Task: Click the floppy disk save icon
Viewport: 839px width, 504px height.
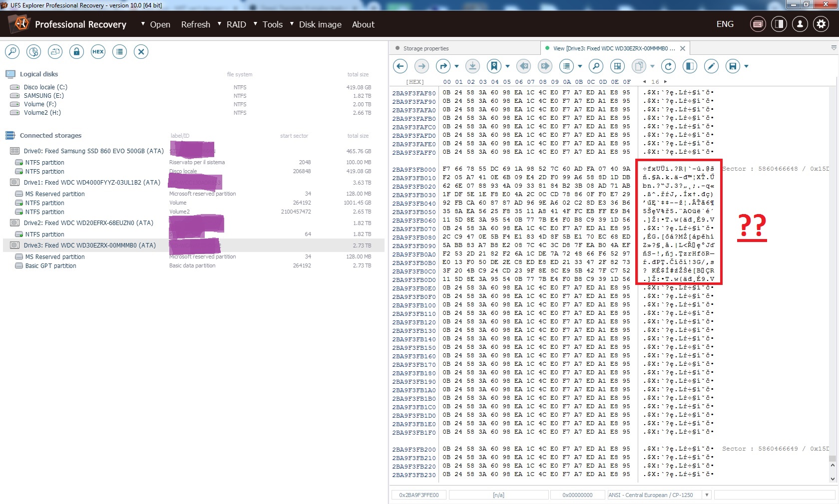Action: click(x=733, y=66)
